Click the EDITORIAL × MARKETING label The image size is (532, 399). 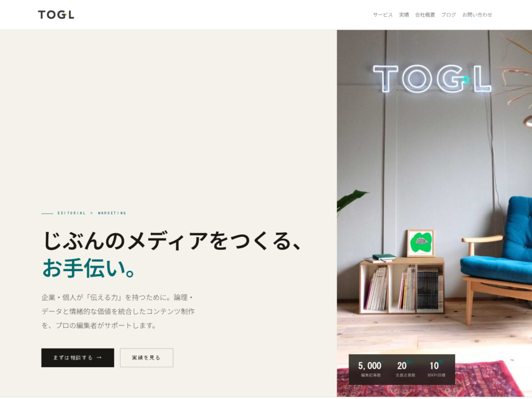[91, 213]
